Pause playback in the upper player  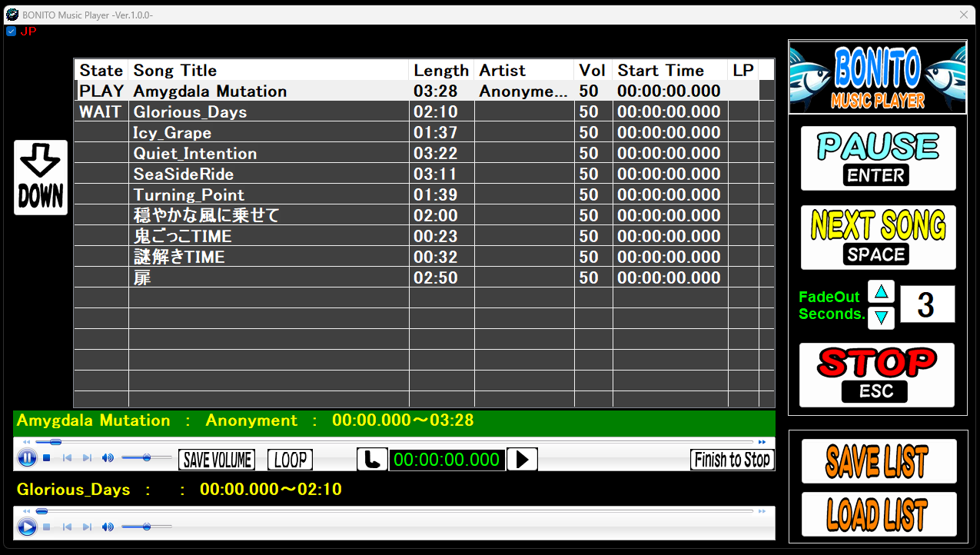[27, 459]
